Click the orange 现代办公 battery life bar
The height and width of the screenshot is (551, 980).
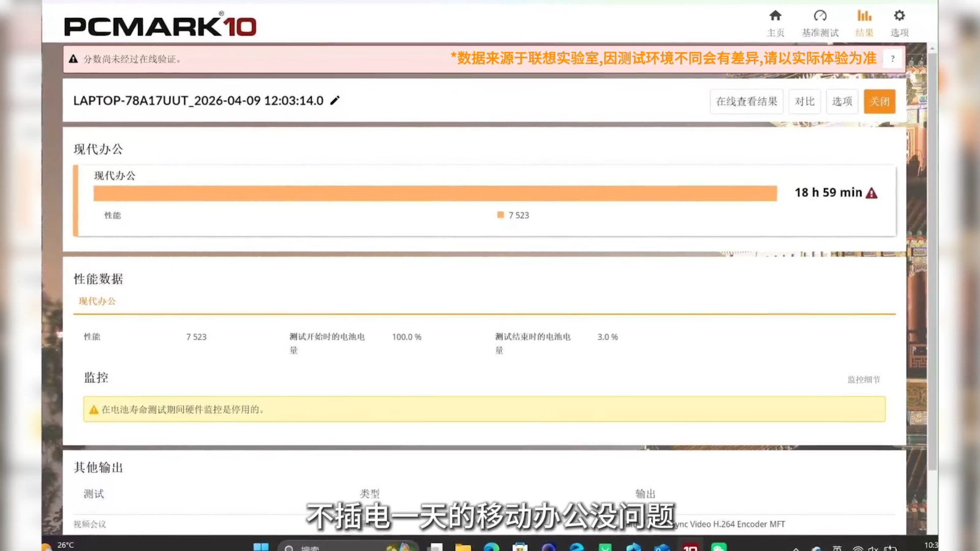pyautogui.click(x=435, y=193)
